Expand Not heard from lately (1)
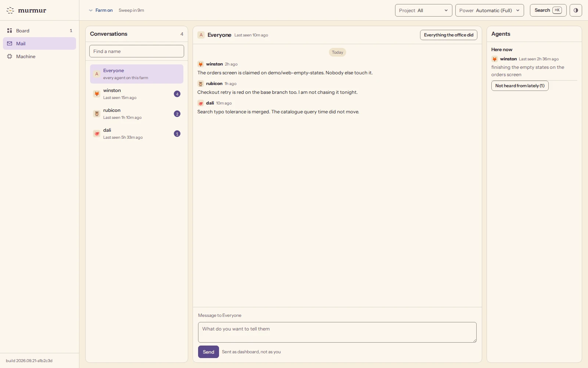 [x=520, y=86]
